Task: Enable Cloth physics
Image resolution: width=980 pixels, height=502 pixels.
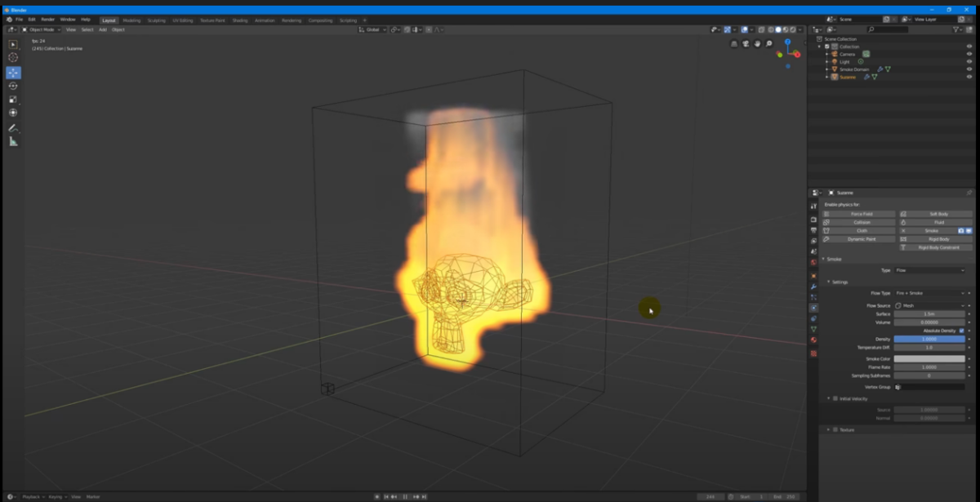Action: coord(858,230)
